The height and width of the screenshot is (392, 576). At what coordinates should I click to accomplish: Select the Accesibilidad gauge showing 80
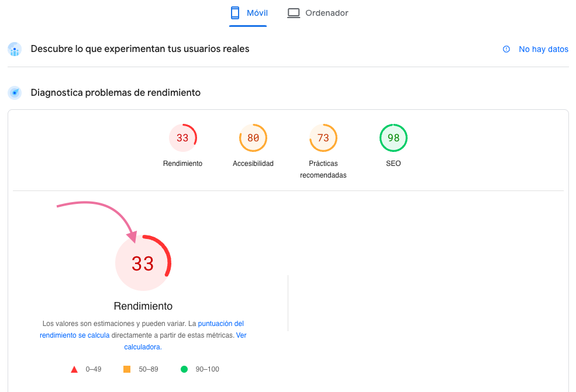point(253,138)
